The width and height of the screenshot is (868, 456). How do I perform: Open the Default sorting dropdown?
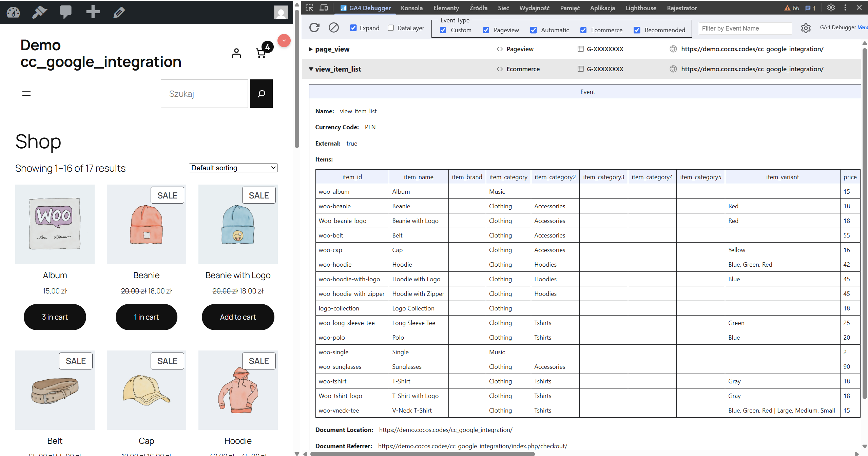[x=233, y=168]
